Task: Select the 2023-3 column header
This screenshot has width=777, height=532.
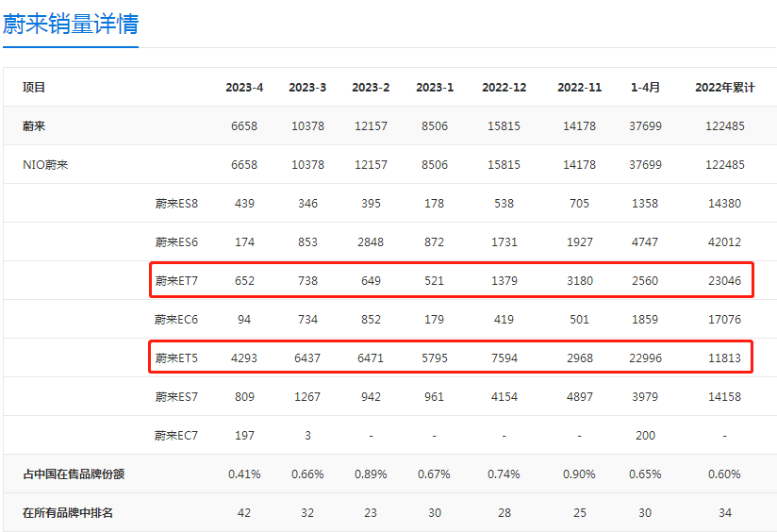Action: 307,88
